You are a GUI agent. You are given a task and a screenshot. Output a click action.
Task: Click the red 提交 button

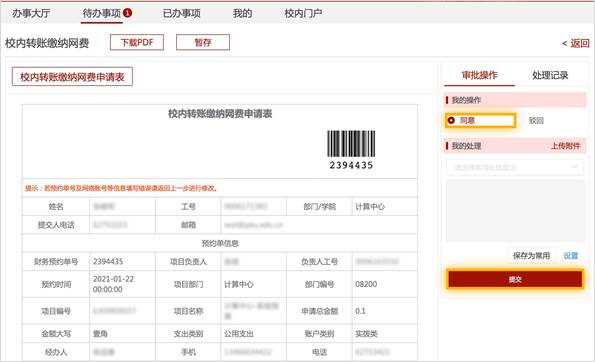[515, 279]
